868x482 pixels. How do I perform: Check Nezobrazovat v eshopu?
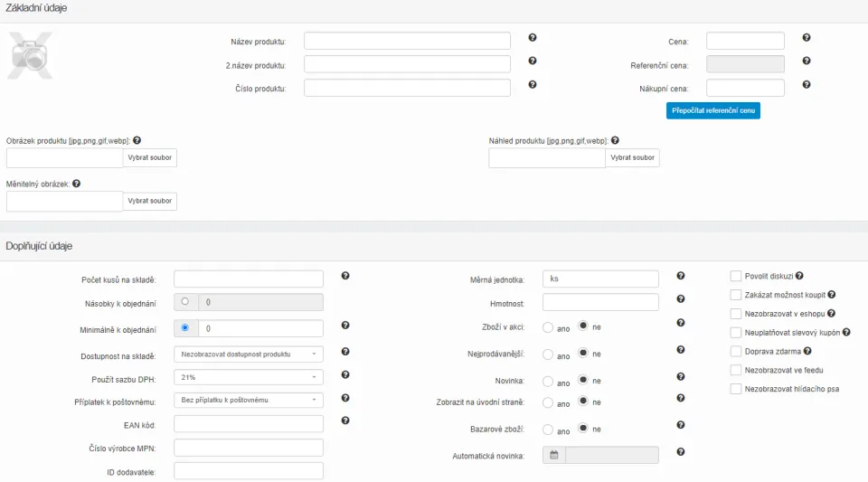pyautogui.click(x=736, y=314)
